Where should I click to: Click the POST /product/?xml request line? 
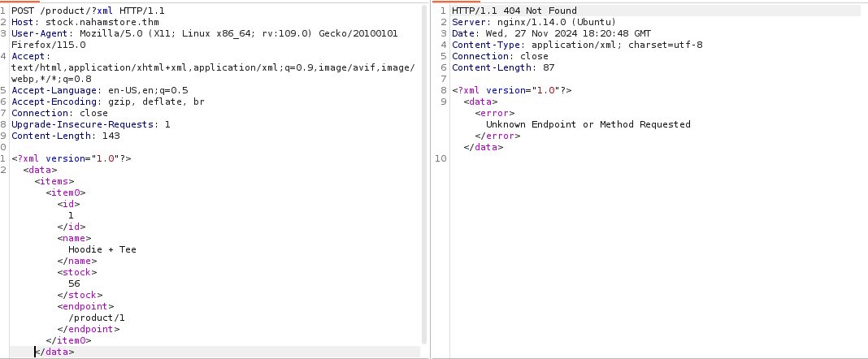88,11
